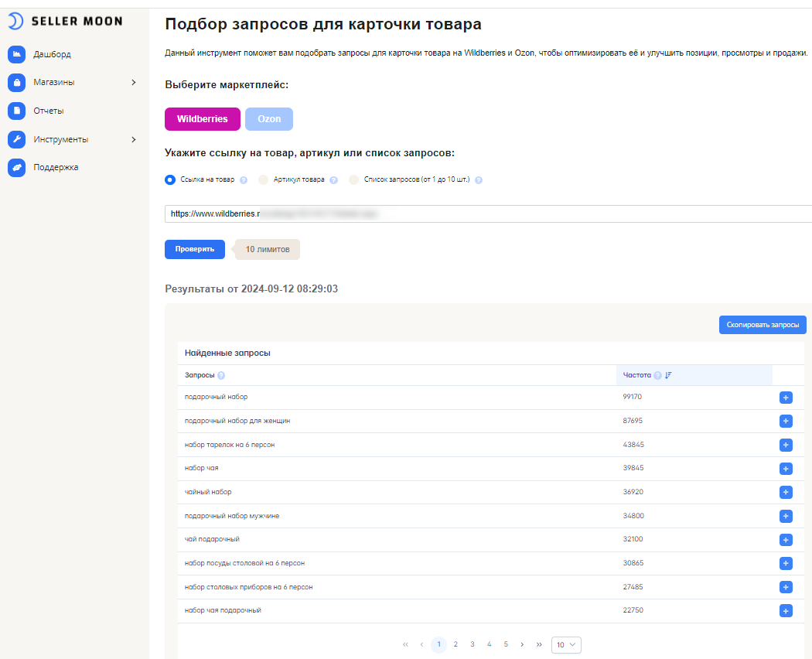Open the Дашборд sidebar icon

click(16, 54)
